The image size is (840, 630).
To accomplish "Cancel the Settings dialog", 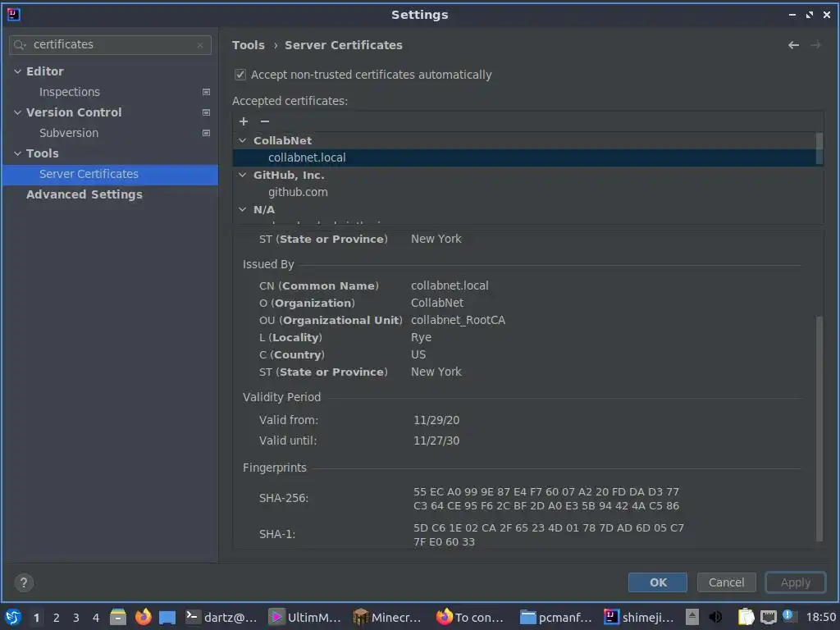I will (727, 582).
